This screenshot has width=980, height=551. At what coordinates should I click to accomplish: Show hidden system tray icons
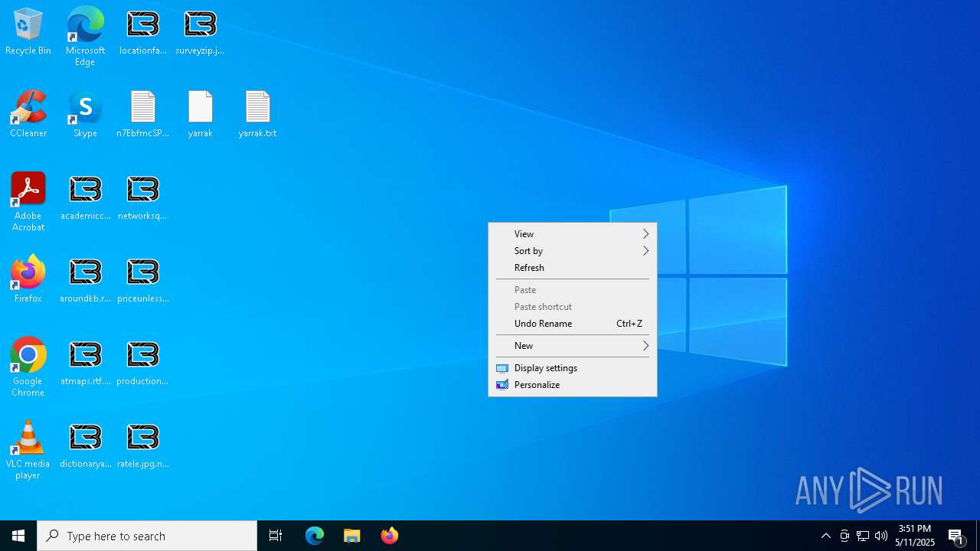826,536
